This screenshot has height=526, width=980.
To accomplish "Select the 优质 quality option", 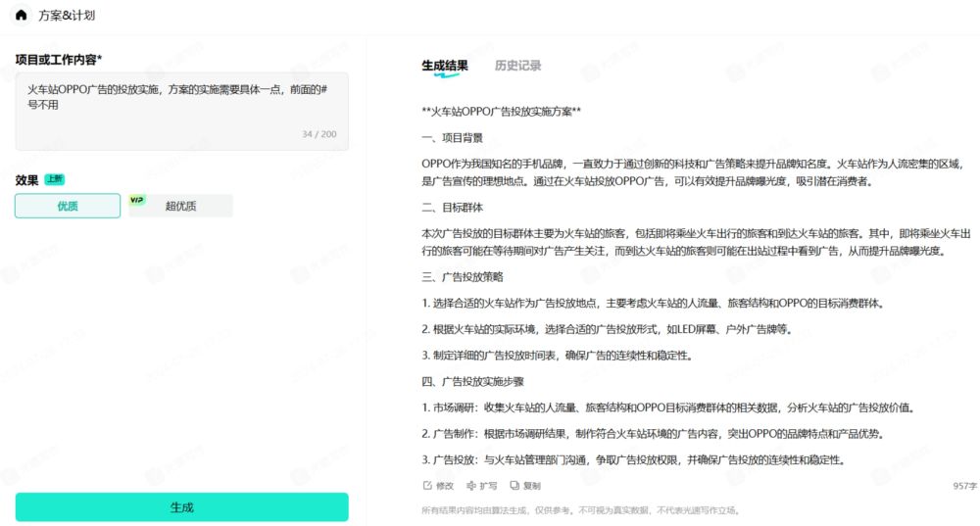I will tap(68, 206).
